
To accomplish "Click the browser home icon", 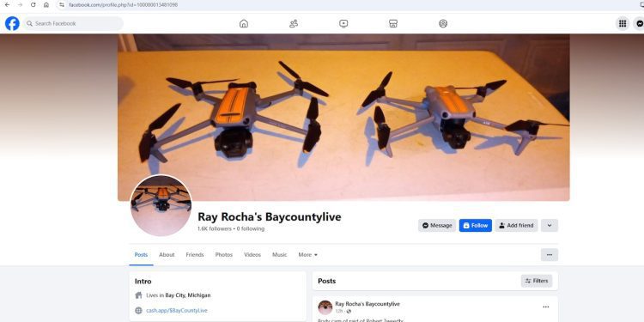I will tap(46, 5).
